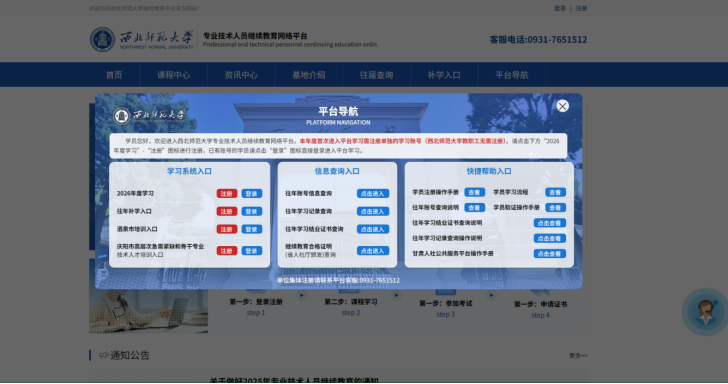Click the 往年账号信息查询 label

tap(308, 194)
